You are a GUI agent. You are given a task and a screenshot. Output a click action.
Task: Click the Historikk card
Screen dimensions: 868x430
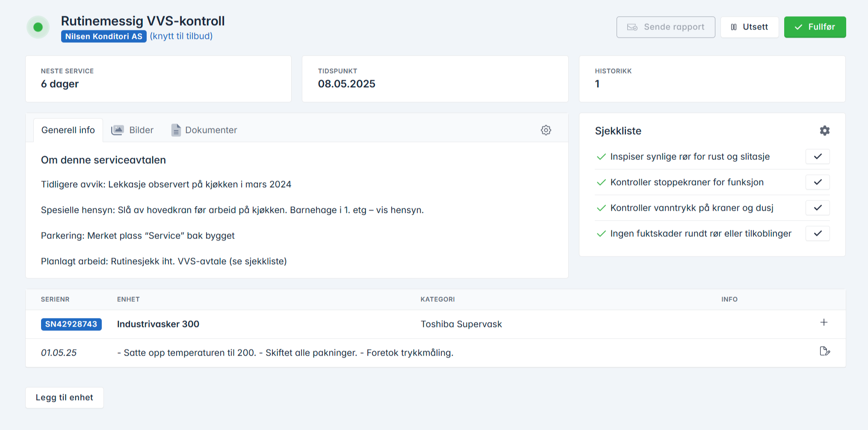[712, 79]
